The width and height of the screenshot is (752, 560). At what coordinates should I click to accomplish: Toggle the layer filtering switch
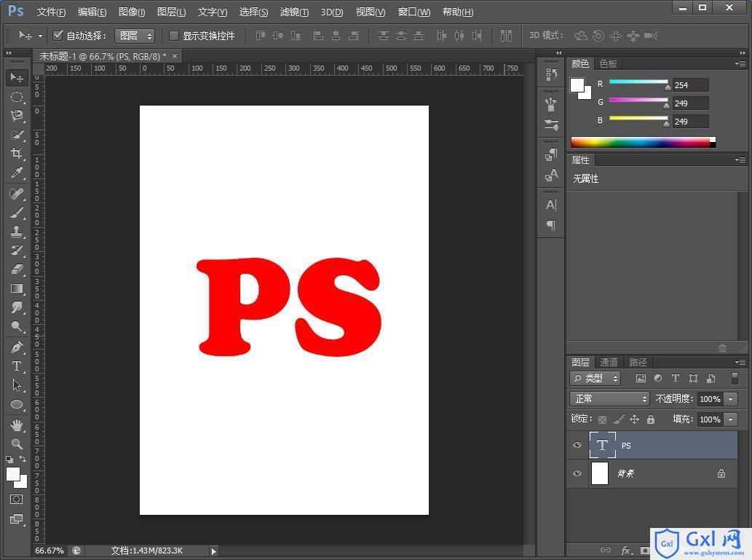pos(735,378)
